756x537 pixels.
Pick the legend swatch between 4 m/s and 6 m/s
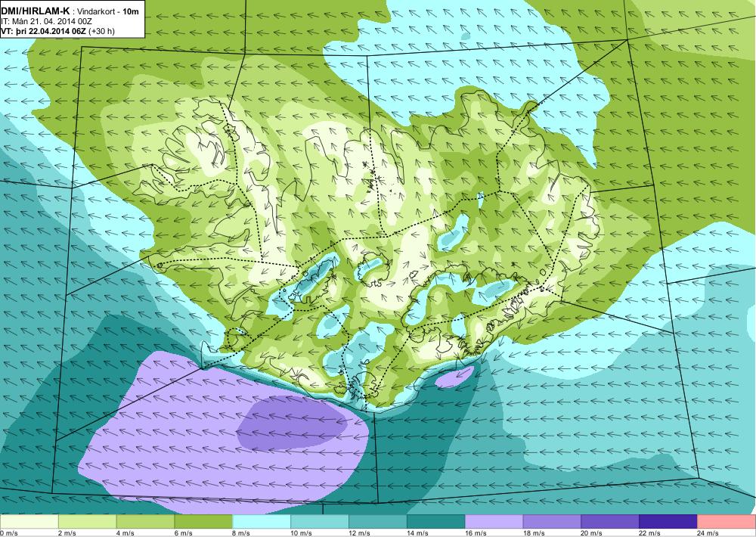[x=145, y=522]
